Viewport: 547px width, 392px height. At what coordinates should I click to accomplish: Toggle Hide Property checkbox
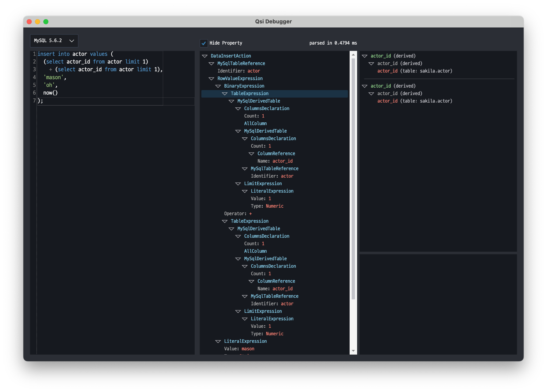coord(204,43)
